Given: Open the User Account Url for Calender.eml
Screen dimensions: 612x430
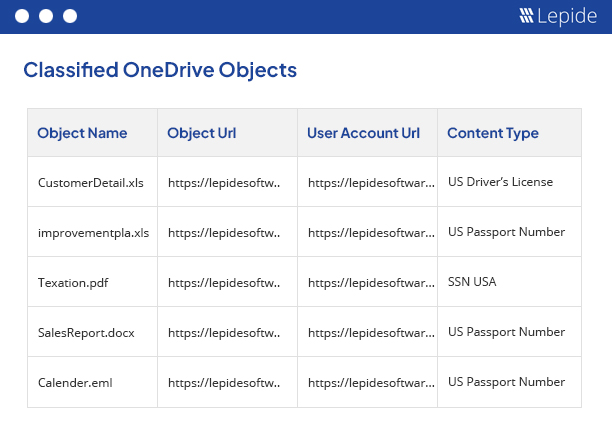Looking at the screenshot, I should (371, 382).
